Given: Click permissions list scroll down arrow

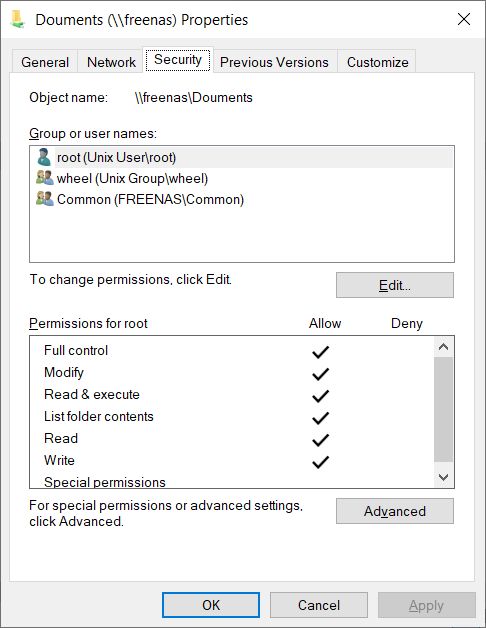Looking at the screenshot, I should [x=443, y=477].
